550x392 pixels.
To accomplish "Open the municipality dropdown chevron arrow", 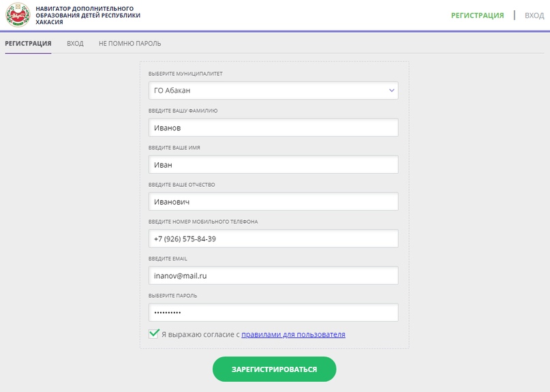I will point(391,91).
